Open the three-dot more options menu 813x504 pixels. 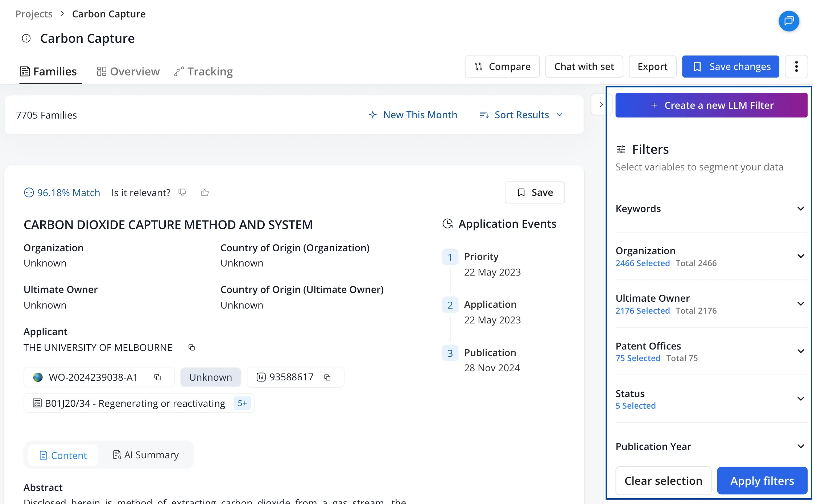pos(796,67)
